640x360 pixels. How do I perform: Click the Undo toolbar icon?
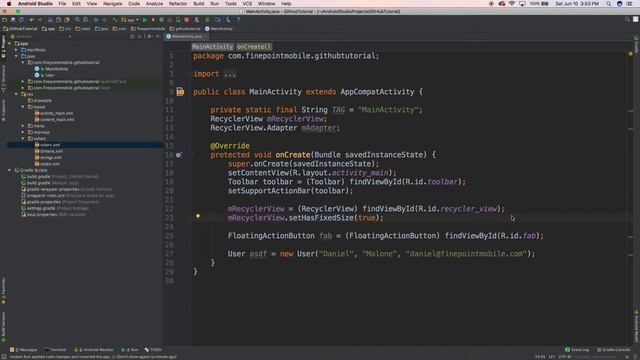(x=31, y=20)
